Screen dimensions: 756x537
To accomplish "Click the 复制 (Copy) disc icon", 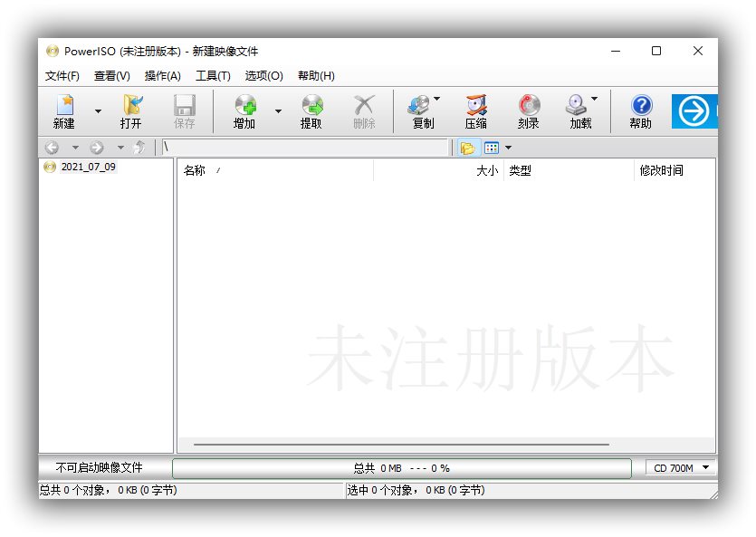I will pyautogui.click(x=419, y=105).
